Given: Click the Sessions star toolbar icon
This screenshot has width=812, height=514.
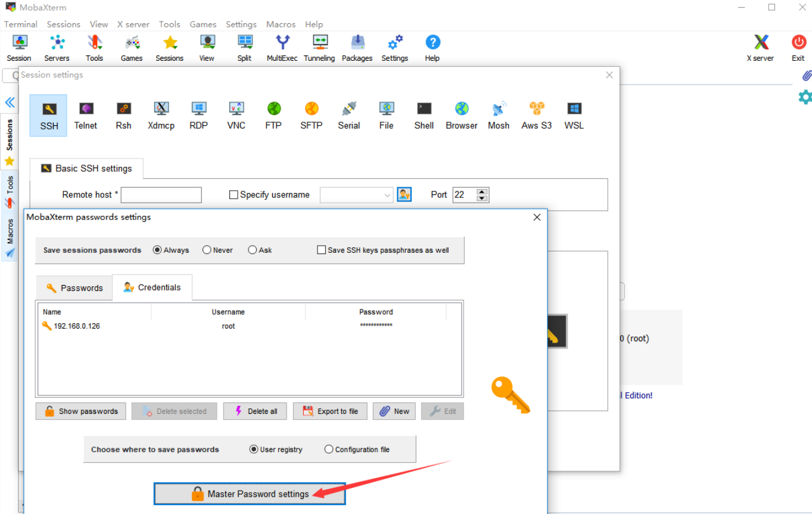Looking at the screenshot, I should (x=170, y=48).
